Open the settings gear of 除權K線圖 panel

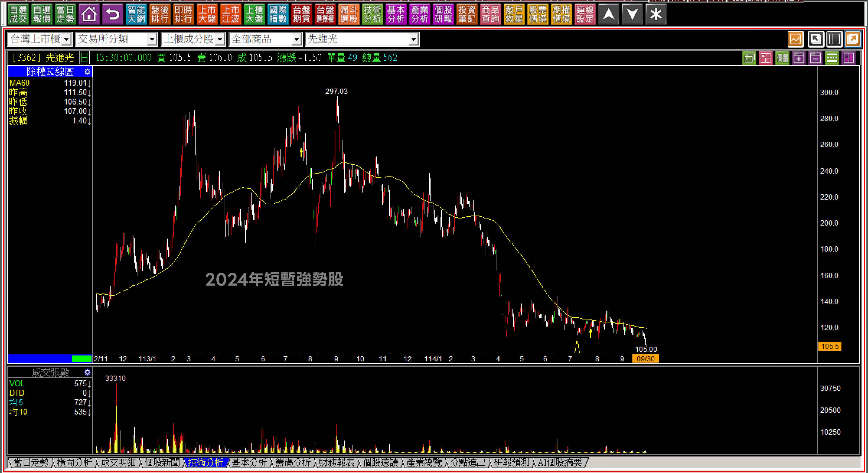[87, 71]
